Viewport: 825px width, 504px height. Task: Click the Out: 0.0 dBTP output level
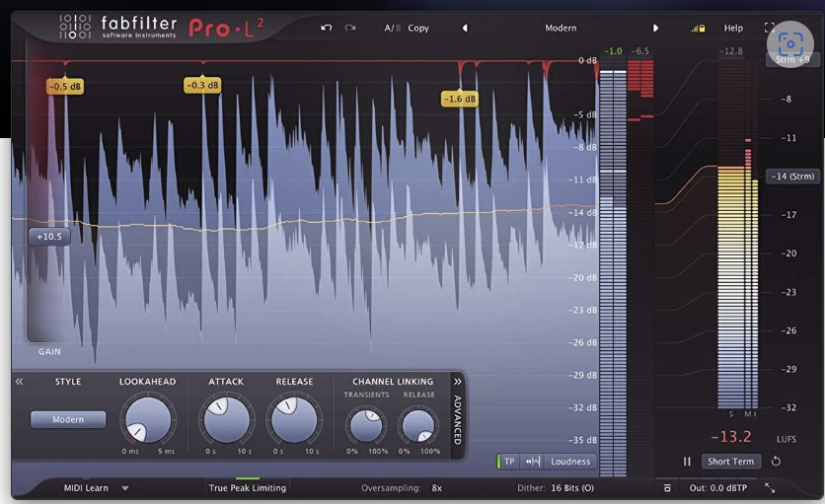pos(718,487)
